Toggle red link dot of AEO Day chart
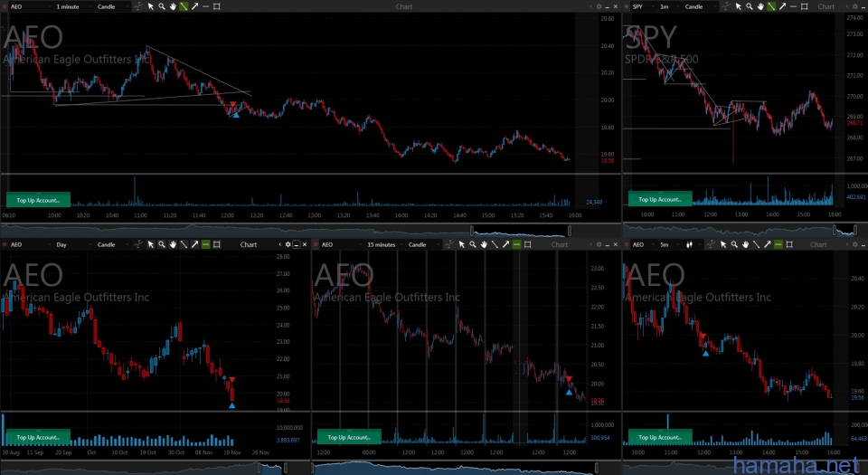The image size is (868, 475). [x=5, y=244]
